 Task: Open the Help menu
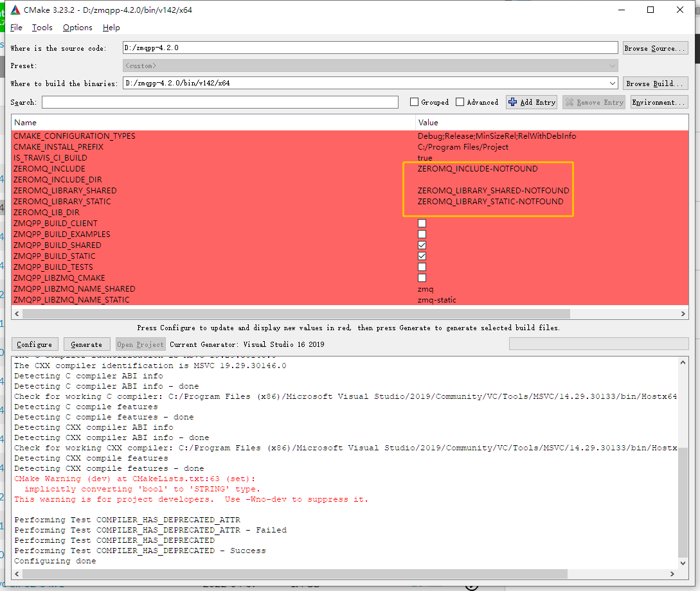click(x=111, y=28)
